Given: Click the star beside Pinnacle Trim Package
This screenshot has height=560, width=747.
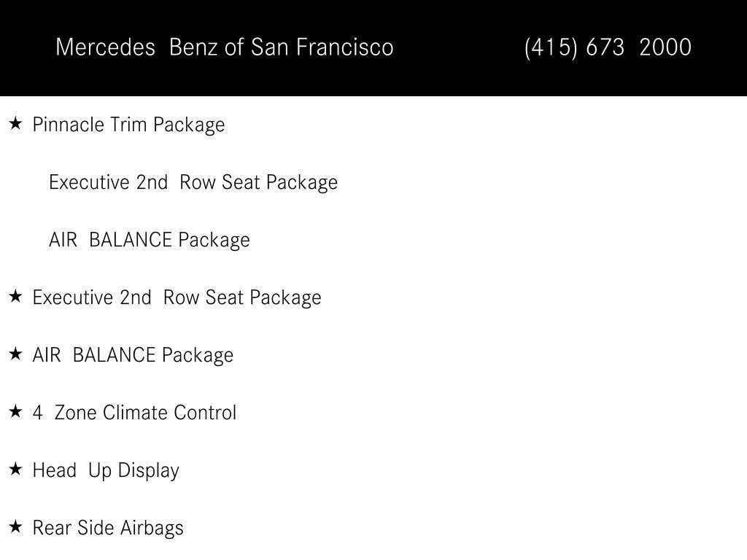Looking at the screenshot, I should [16, 124].
